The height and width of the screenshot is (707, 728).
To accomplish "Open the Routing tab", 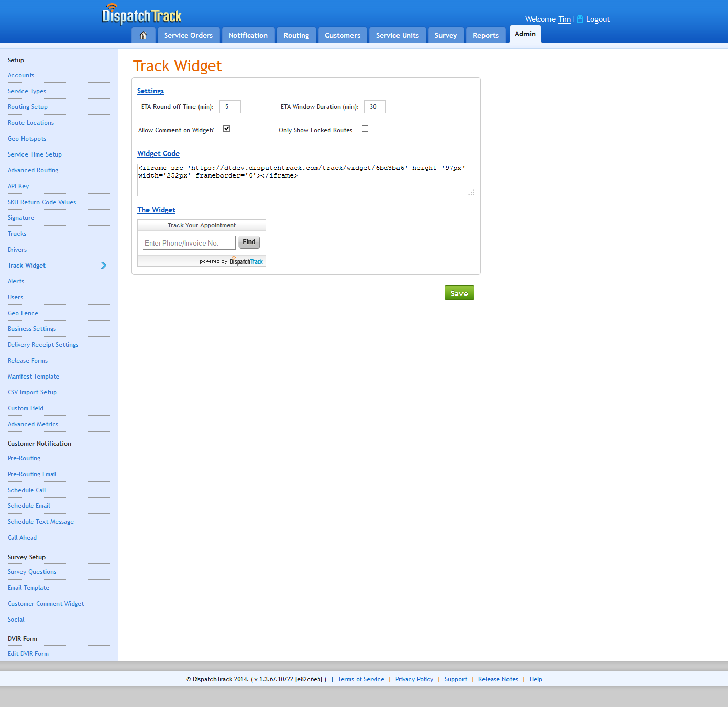I will pyautogui.click(x=296, y=35).
